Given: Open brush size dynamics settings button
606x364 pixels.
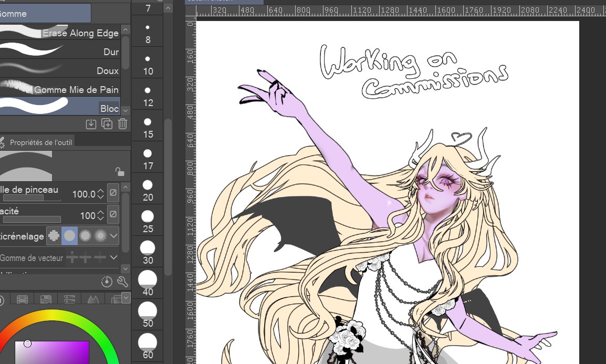Looking at the screenshot, I should [113, 192].
